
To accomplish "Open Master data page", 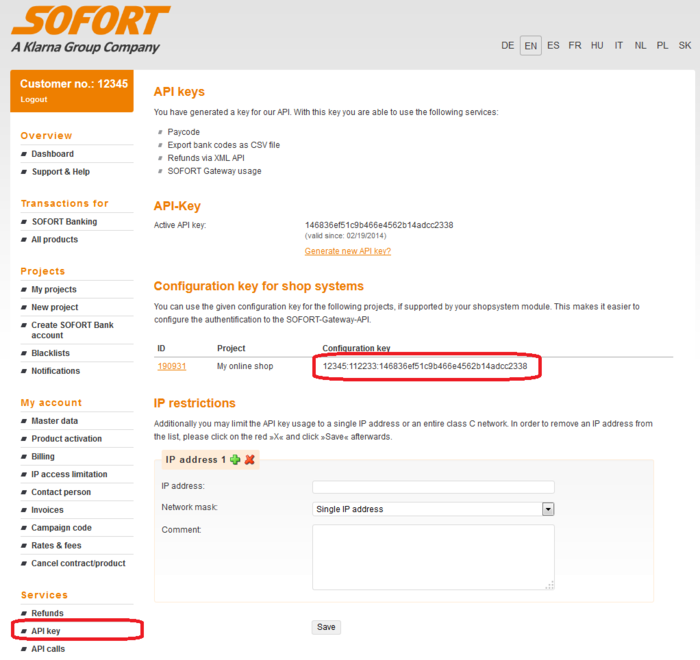I will [x=54, y=421].
